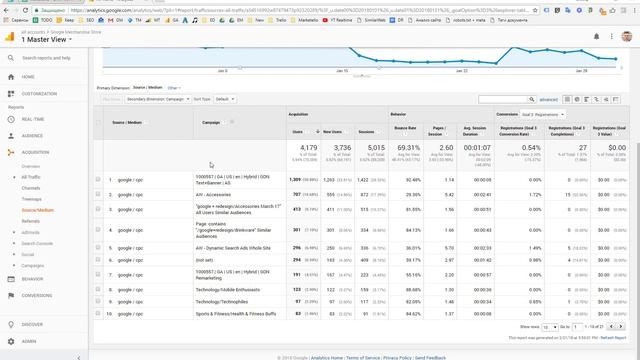This screenshot has height=360, width=640.
Task: Open Conversions Goal 3 Registrations dropdown
Action: click(542, 115)
